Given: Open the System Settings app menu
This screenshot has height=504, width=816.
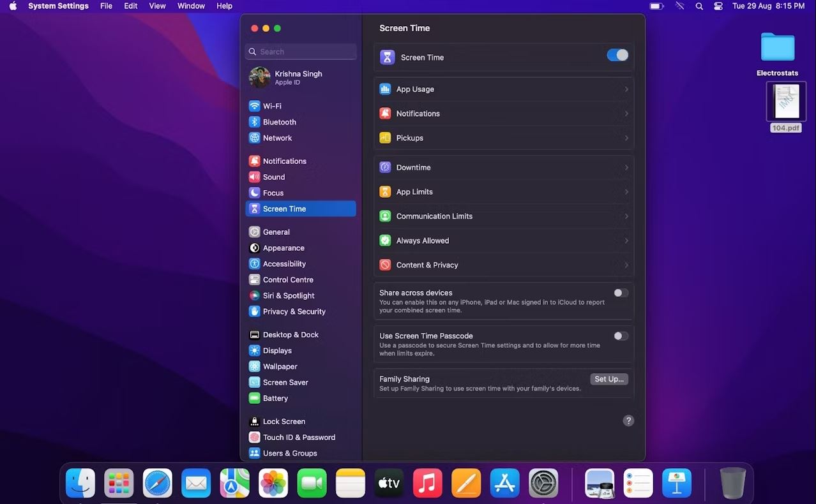Looking at the screenshot, I should click(58, 6).
